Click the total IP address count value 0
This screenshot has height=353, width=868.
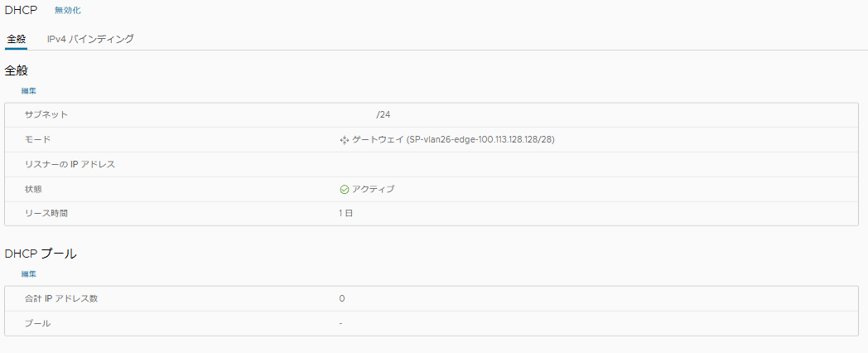(342, 298)
